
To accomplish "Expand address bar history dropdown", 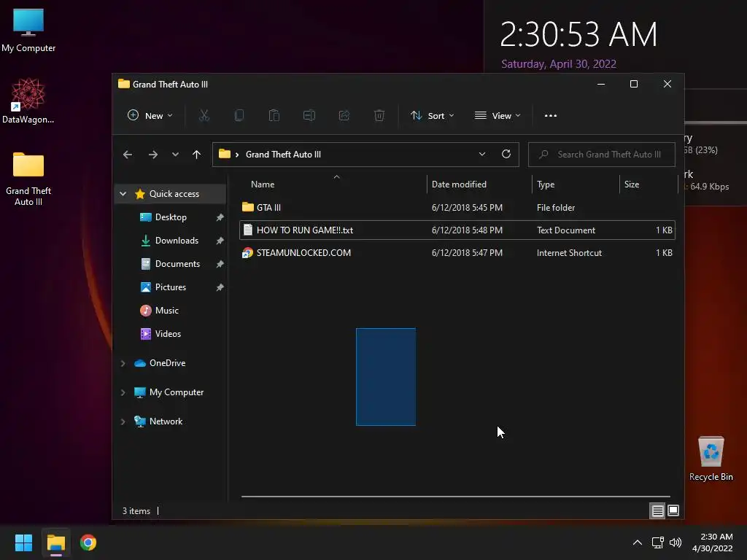I will (482, 155).
